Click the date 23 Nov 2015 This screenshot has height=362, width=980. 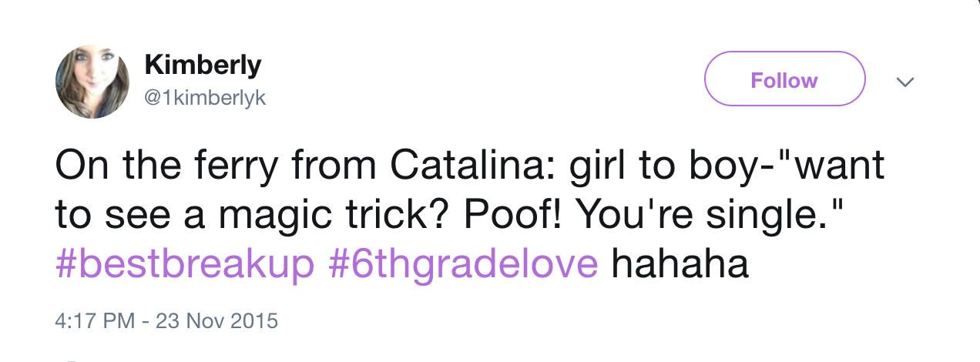coord(216,320)
